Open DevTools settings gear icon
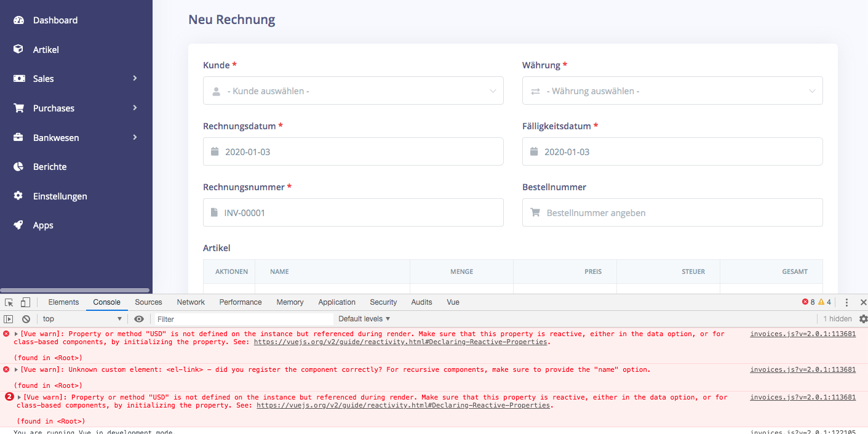Image resolution: width=868 pixels, height=434 pixels. pyautogui.click(x=863, y=318)
